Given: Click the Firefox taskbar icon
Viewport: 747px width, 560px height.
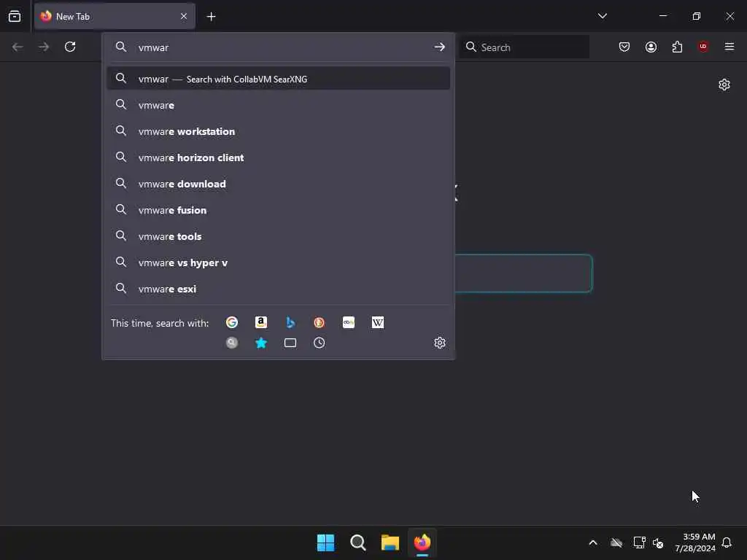Looking at the screenshot, I should 422,542.
